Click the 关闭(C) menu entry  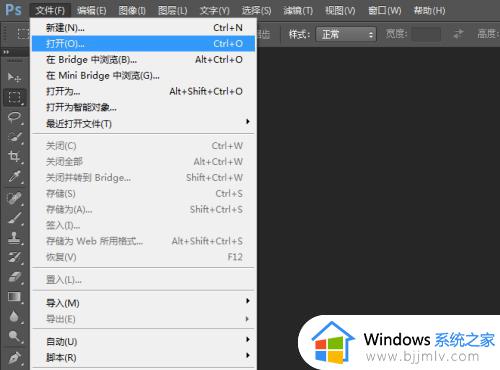point(144,146)
